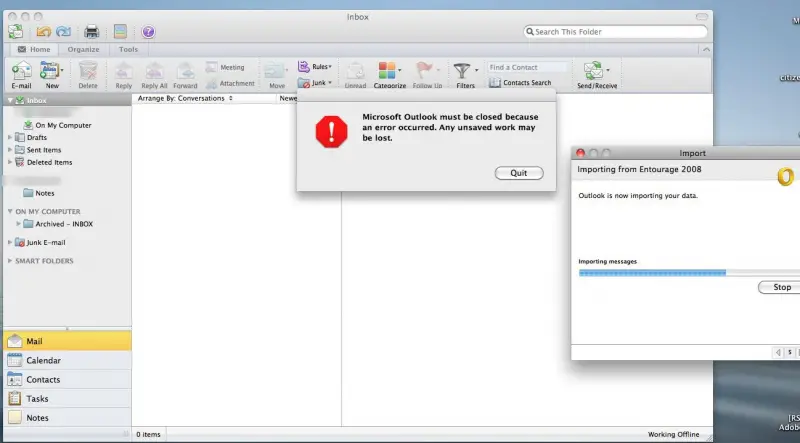
Task: Collapse the ribbon with the chevron
Action: [706, 50]
